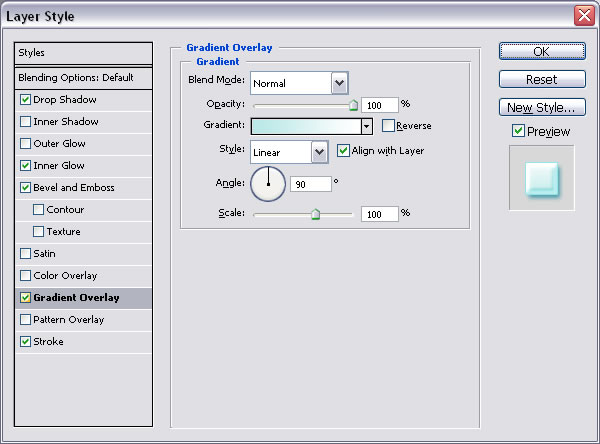Click the Scale slider handle
The height and width of the screenshot is (444, 600).
coord(315,214)
